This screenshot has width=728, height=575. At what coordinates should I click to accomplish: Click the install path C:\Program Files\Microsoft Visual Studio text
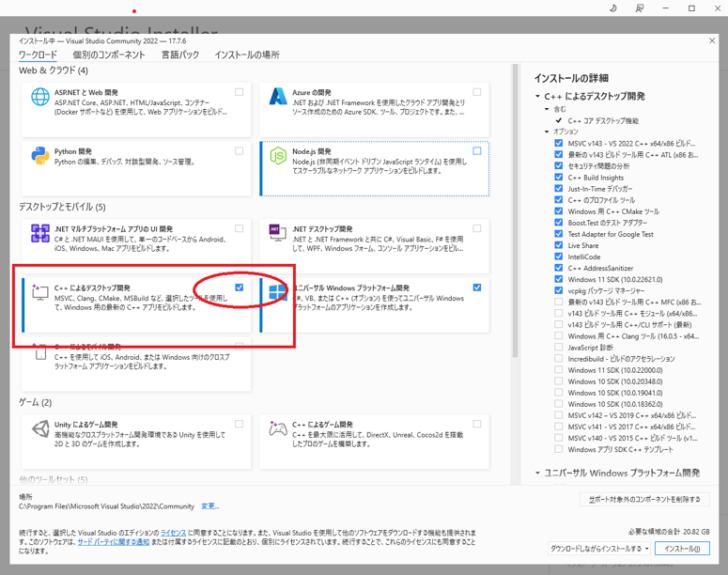click(x=106, y=506)
